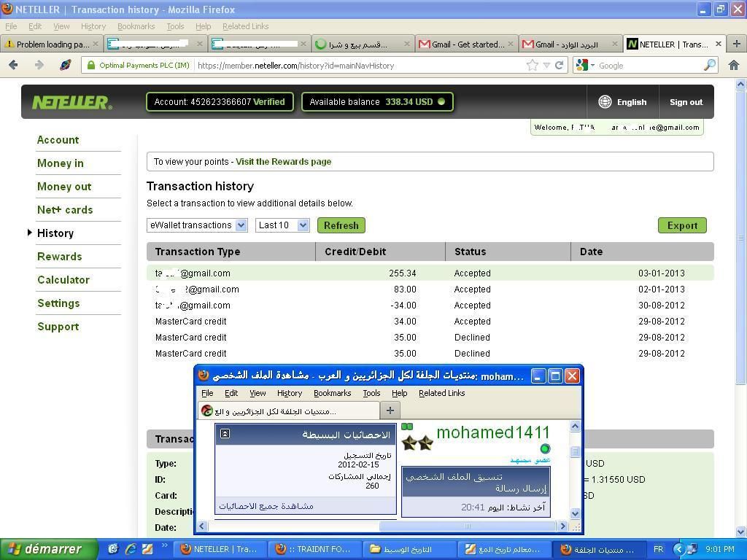Open a new tab with plus button
Viewport: 747px width, 560px height.
click(x=737, y=44)
